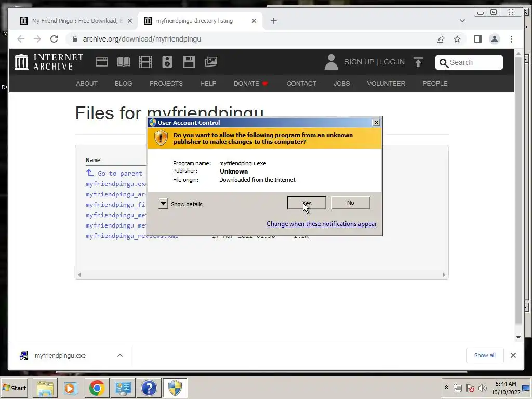Click the Internet Archive logo
This screenshot has height=399, width=532.
[x=49, y=62]
